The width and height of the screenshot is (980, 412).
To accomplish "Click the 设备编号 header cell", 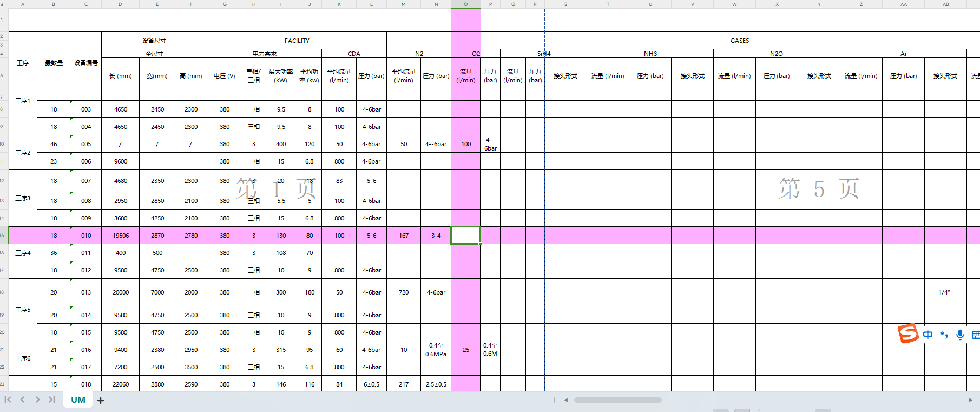I will pos(86,63).
